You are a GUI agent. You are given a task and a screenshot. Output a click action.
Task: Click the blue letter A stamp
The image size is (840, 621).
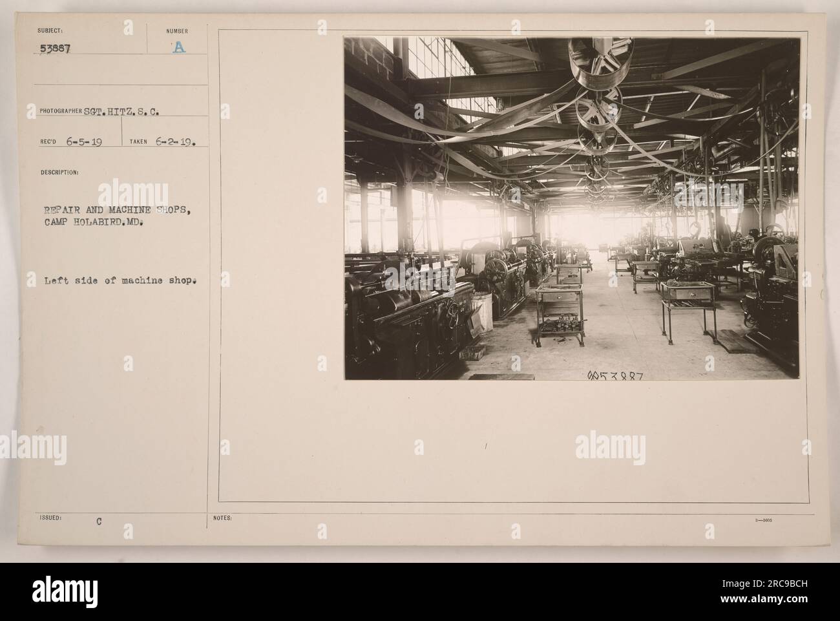[x=177, y=47]
